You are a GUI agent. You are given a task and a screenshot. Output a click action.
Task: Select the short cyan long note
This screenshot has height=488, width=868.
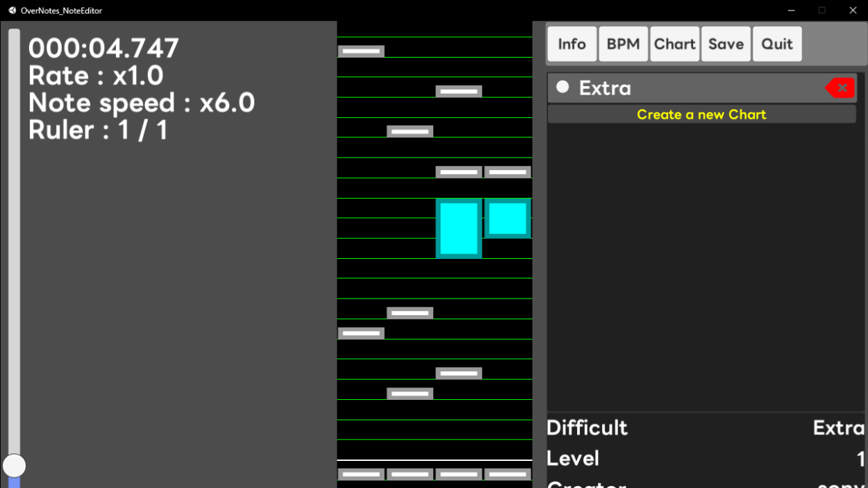pyautogui.click(x=508, y=219)
